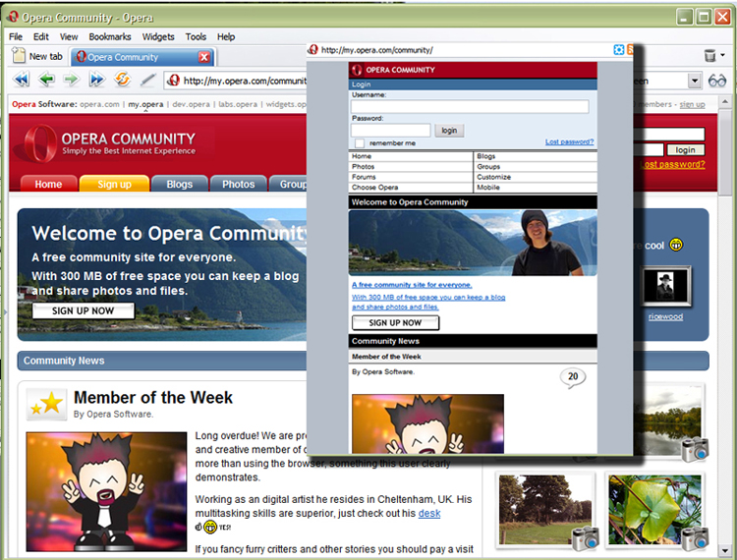Click the Fast Forward navigation button
Viewport: 737px width, 560px height.
96,81
